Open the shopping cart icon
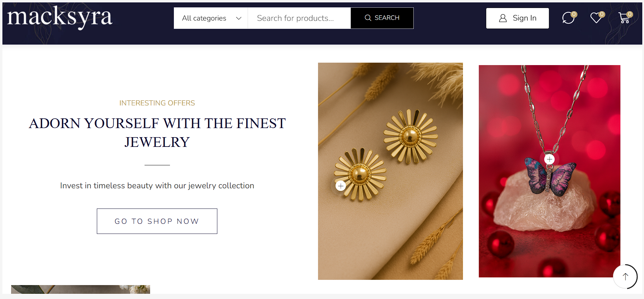 click(x=623, y=18)
